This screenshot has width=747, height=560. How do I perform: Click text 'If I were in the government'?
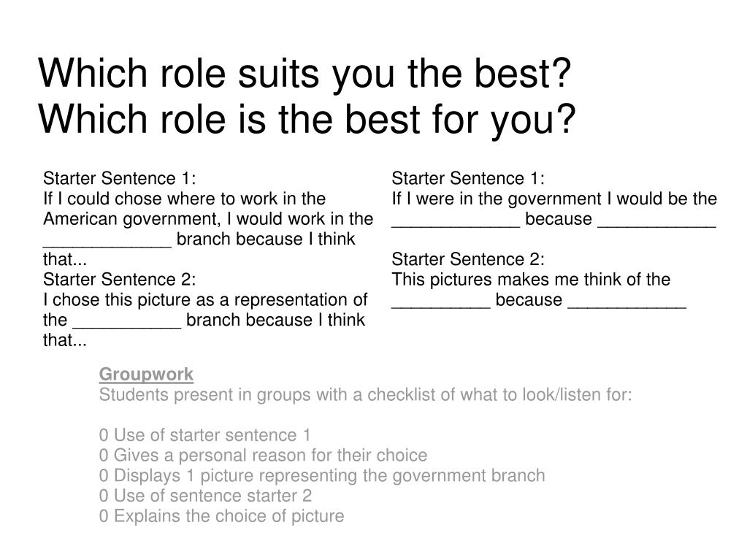(x=497, y=199)
